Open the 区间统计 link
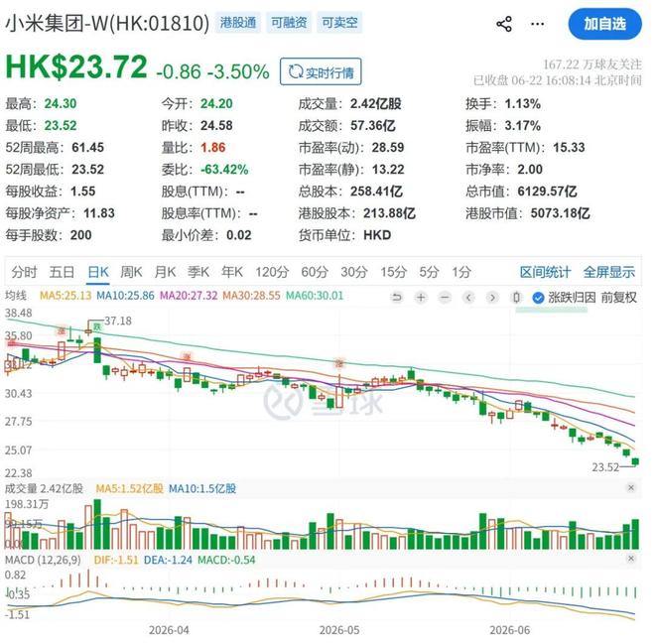 [545, 272]
